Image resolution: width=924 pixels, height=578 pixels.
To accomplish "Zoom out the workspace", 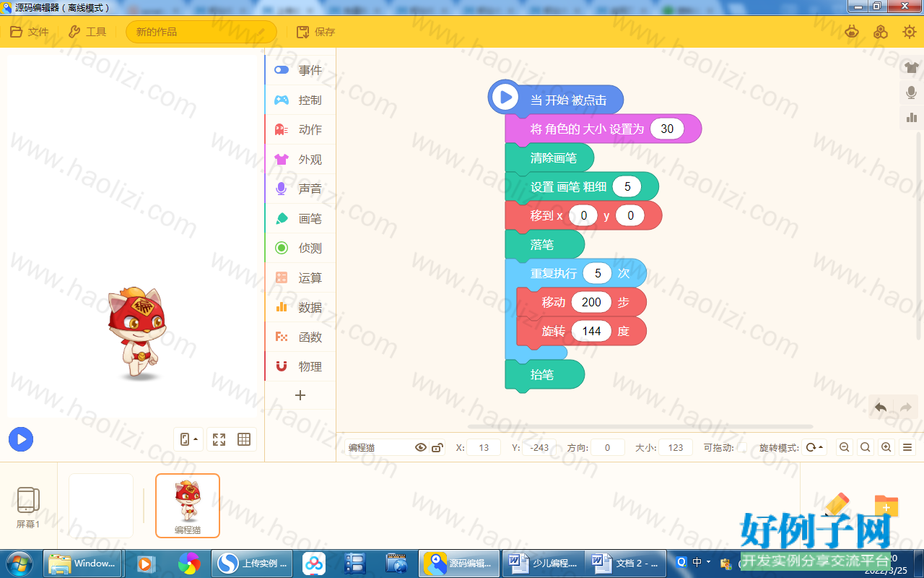I will [844, 447].
